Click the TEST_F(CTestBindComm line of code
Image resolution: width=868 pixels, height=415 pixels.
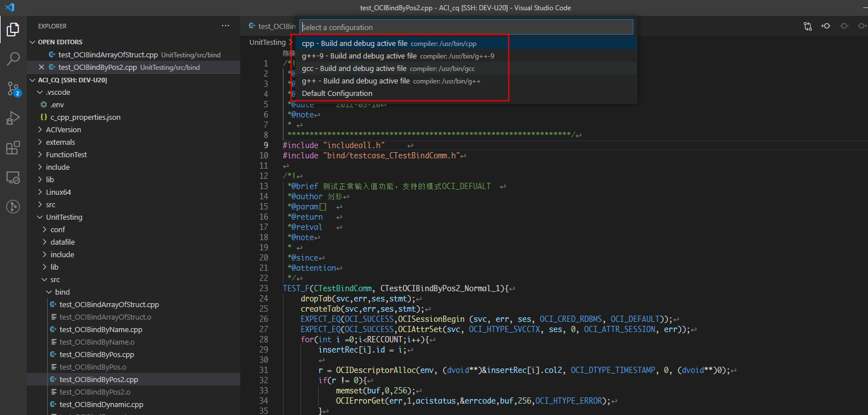397,288
